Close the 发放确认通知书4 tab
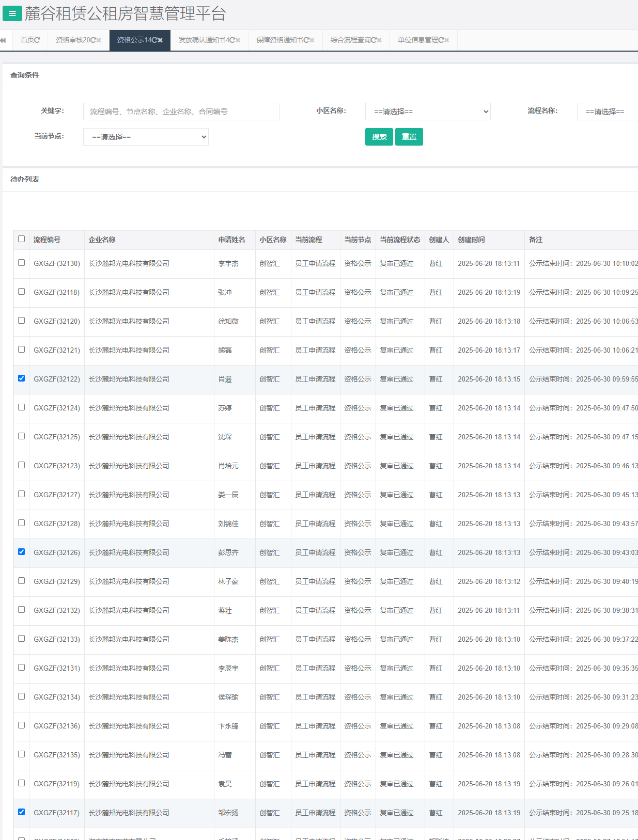638x840 pixels. (x=238, y=40)
